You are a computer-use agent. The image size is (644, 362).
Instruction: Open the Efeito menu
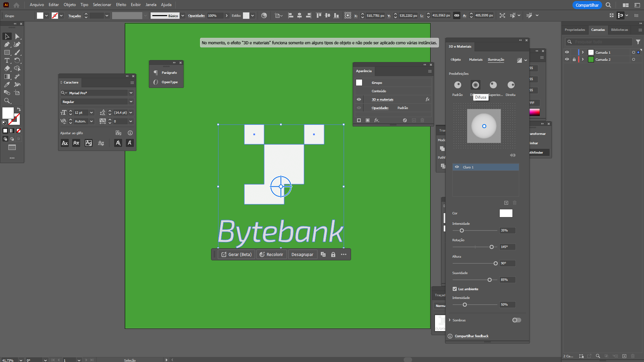pos(121,5)
